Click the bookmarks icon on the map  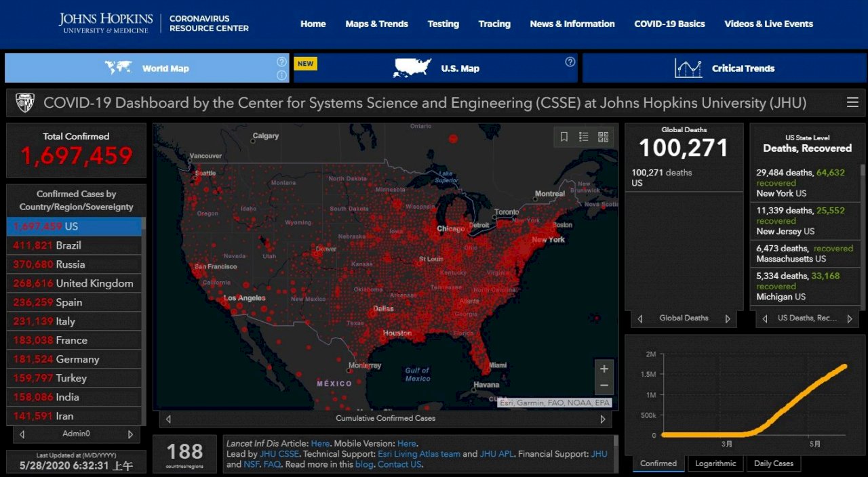[x=564, y=137]
